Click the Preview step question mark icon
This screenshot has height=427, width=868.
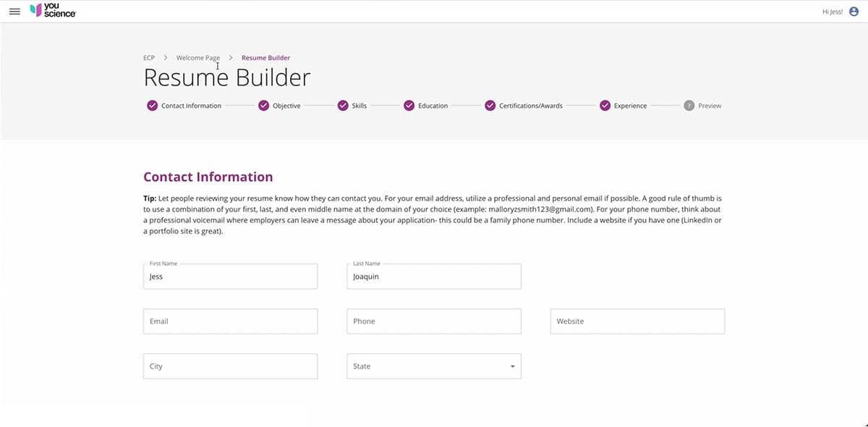pos(689,106)
